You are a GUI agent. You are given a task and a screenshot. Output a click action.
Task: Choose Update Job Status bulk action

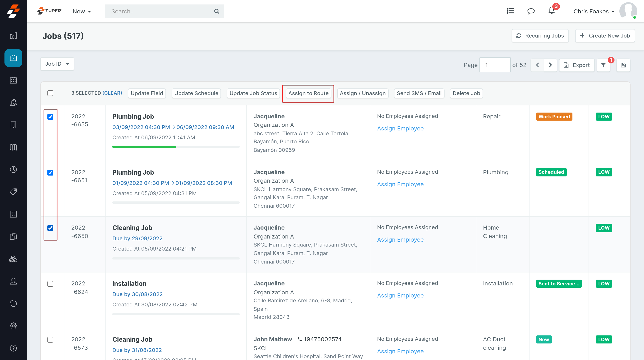point(253,93)
